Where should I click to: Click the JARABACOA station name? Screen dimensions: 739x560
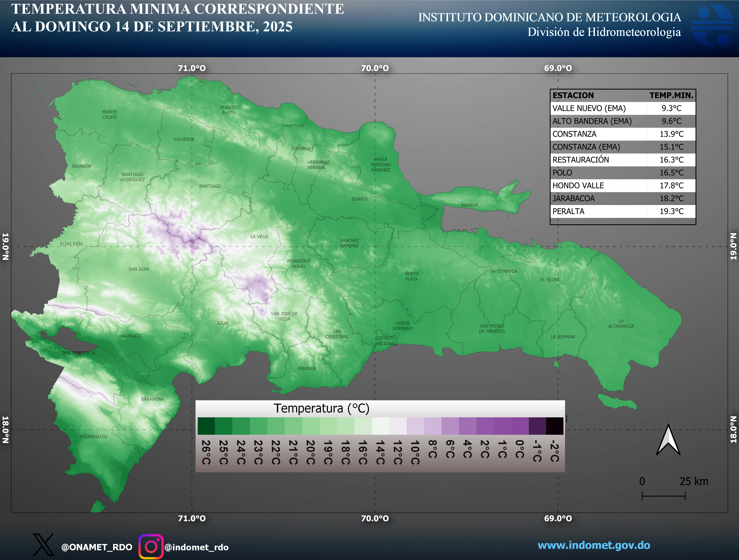[573, 199]
